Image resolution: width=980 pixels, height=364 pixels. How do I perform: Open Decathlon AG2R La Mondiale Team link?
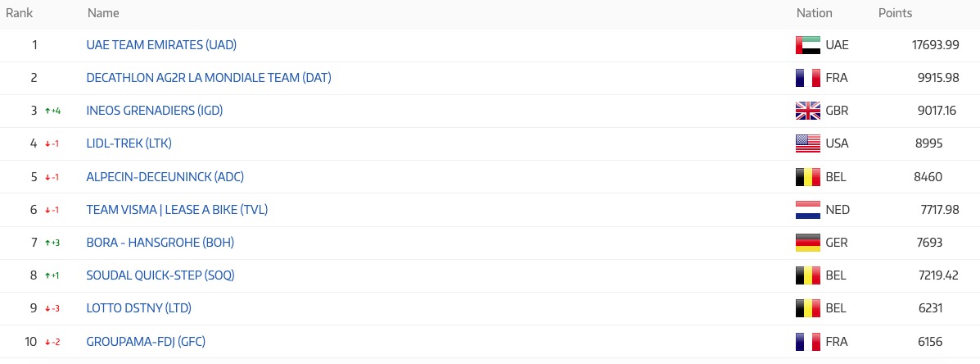pyautogui.click(x=208, y=78)
